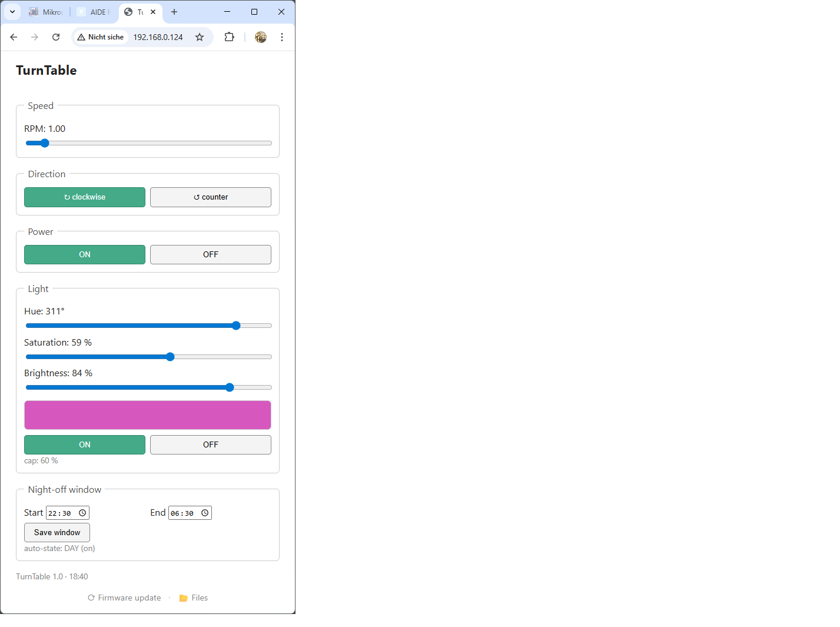This screenshot has width=840, height=627.
Task: Minimize the browser window
Action: (227, 12)
